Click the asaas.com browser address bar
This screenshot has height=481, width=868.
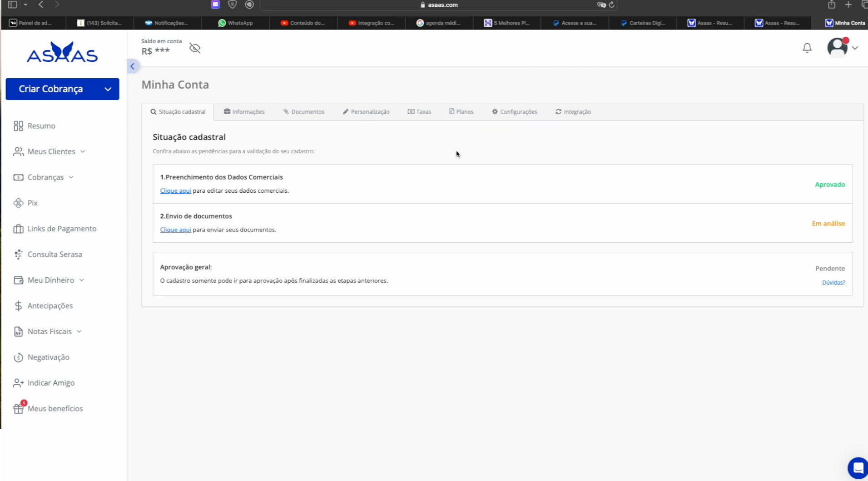point(438,5)
